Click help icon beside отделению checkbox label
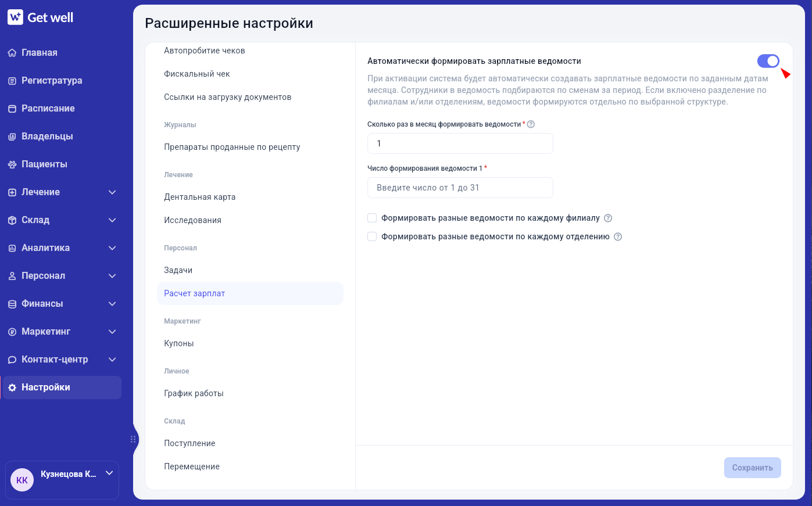 click(x=618, y=237)
